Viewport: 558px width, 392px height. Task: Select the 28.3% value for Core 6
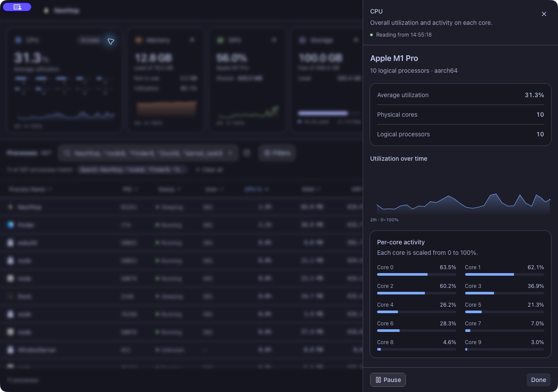click(x=448, y=324)
